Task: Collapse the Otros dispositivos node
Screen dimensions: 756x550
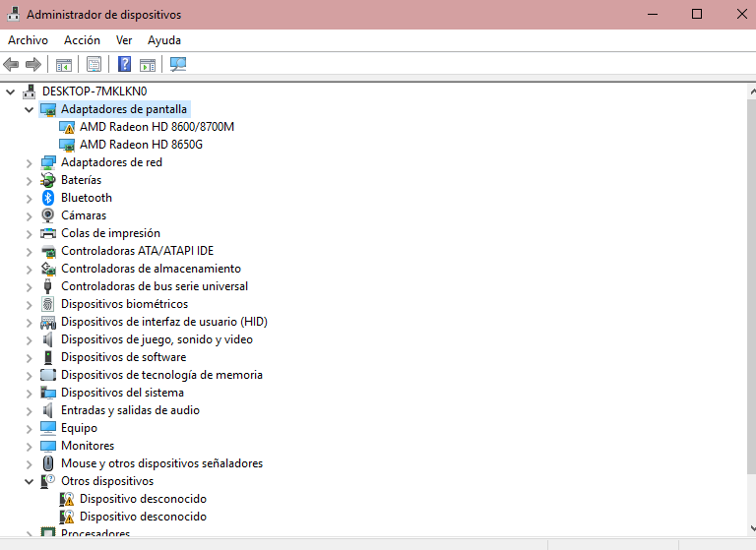Action: coord(29,481)
